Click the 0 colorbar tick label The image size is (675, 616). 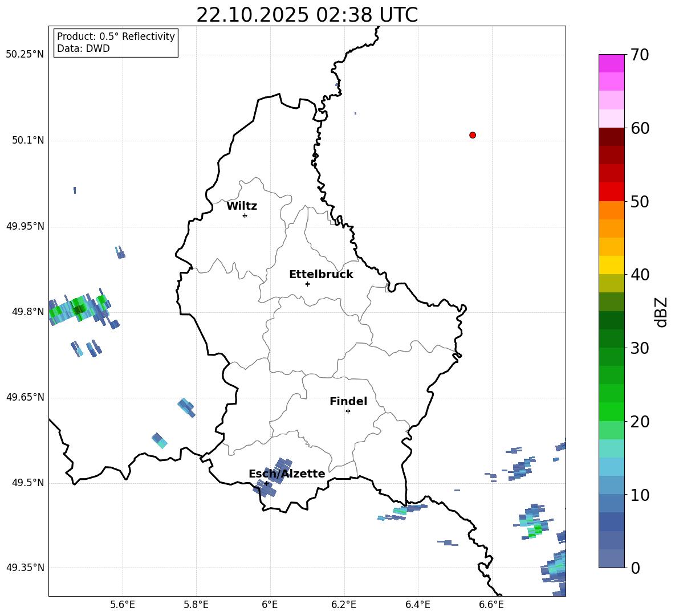pyautogui.click(x=635, y=568)
